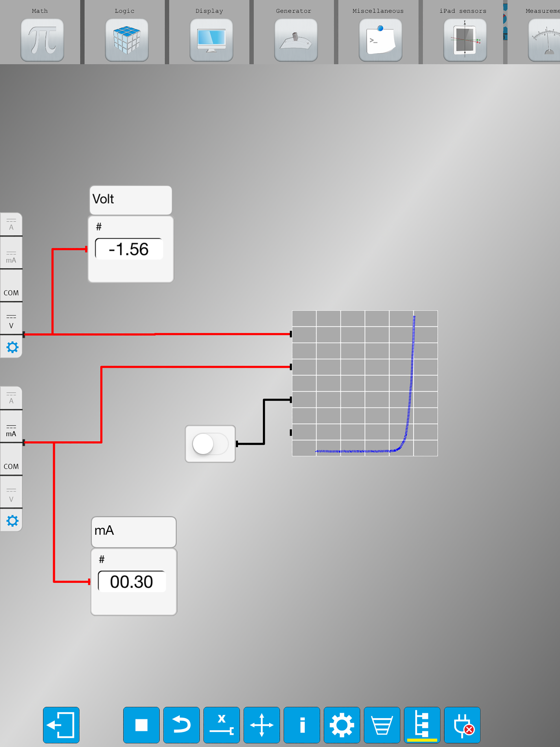Toggle the switch block on
This screenshot has width=560, height=747.
pos(210,444)
